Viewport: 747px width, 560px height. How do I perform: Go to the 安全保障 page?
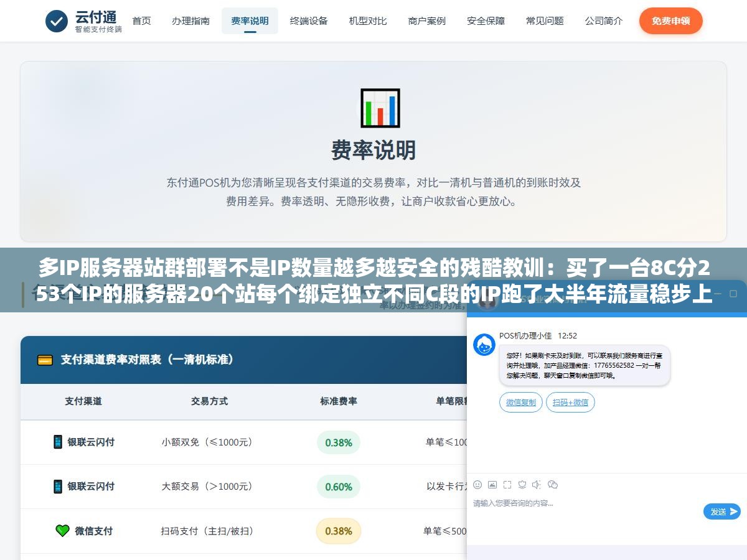(x=486, y=21)
